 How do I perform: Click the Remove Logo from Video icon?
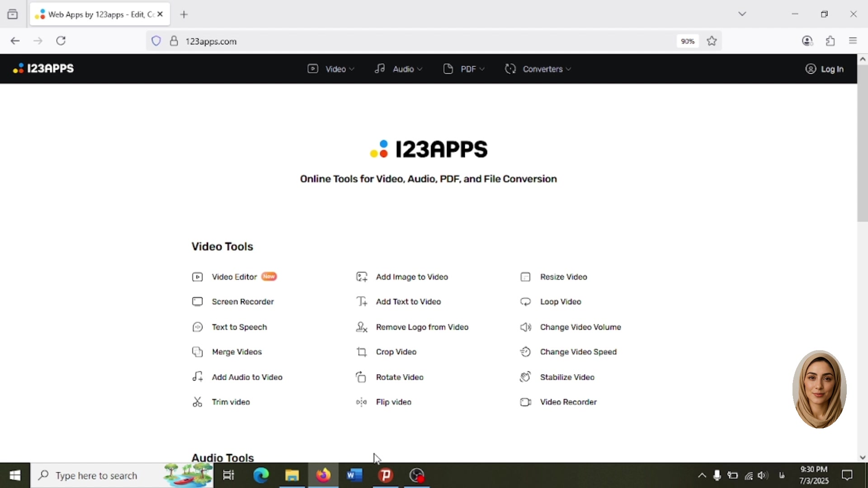coord(362,327)
